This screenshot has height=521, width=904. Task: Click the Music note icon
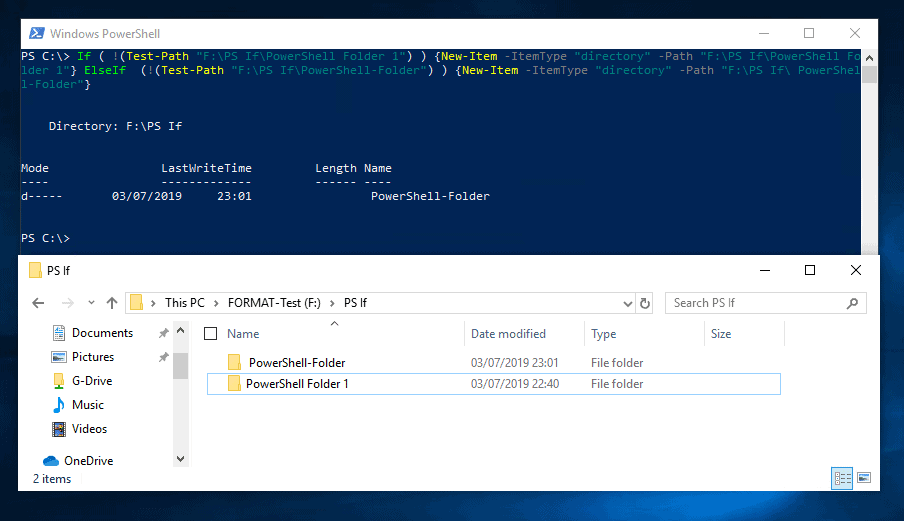click(59, 405)
